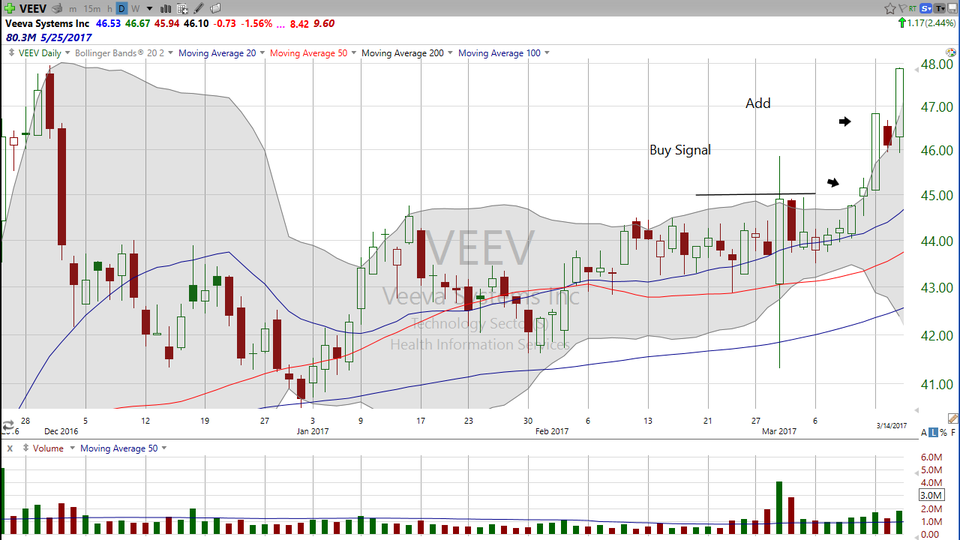The image size is (960, 540).
Task: Open the blue S dropdown button
Action: click(x=926, y=8)
